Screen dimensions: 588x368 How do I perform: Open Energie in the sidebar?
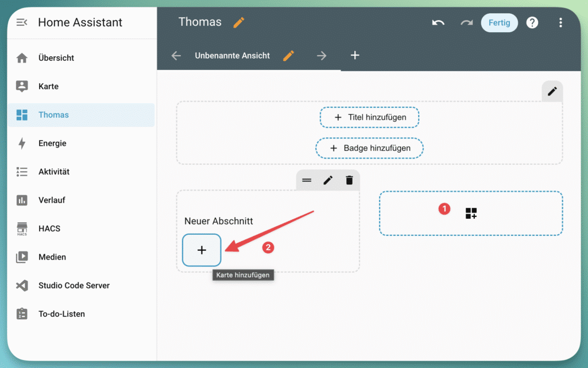(52, 144)
